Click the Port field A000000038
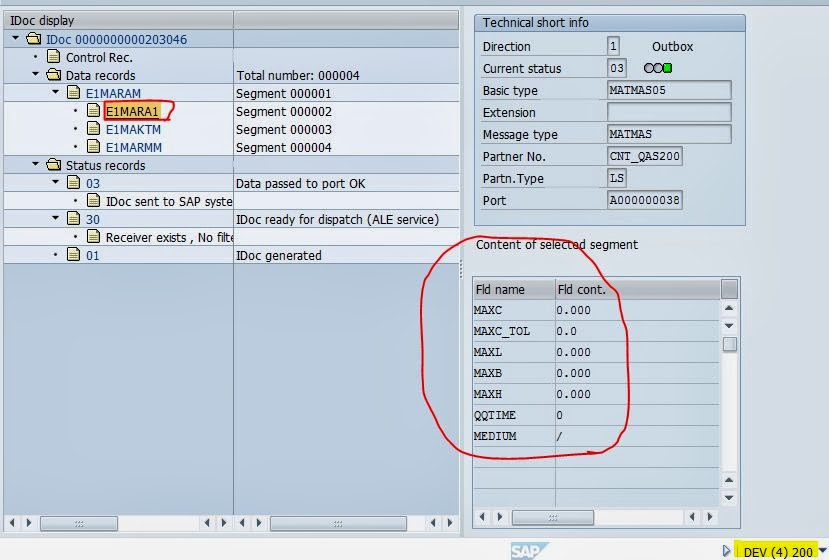This screenshot has height=560, width=829. coord(644,200)
